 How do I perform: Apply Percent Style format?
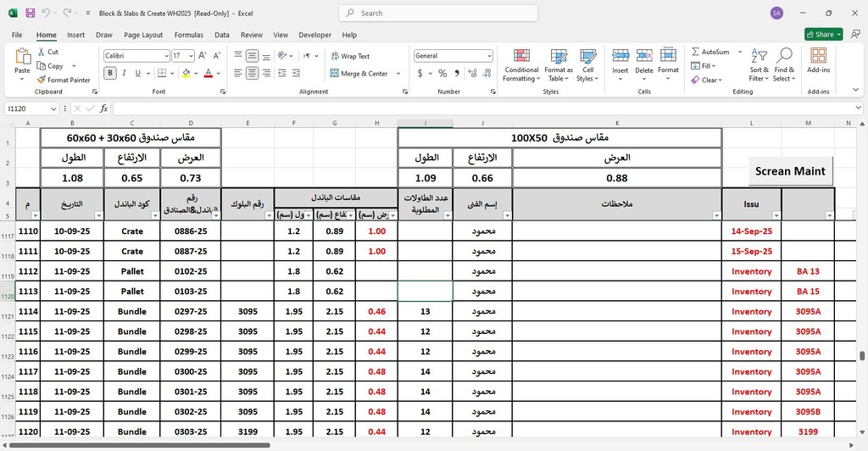click(x=442, y=73)
